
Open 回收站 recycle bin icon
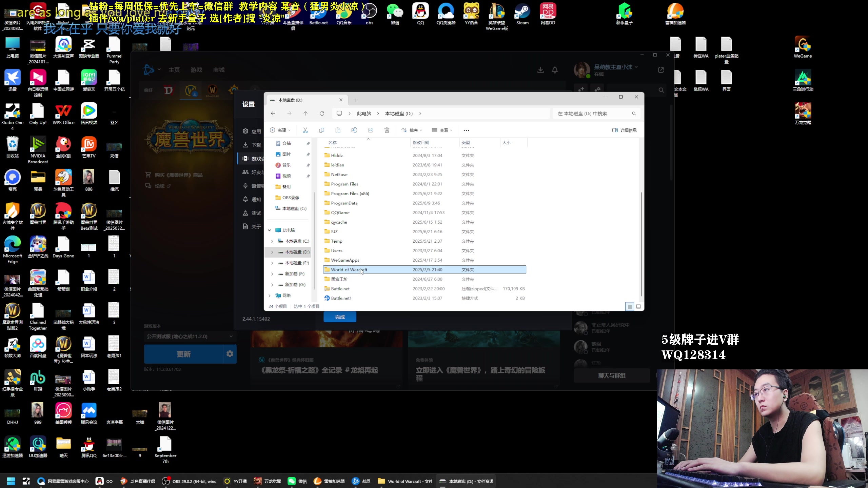(13, 147)
